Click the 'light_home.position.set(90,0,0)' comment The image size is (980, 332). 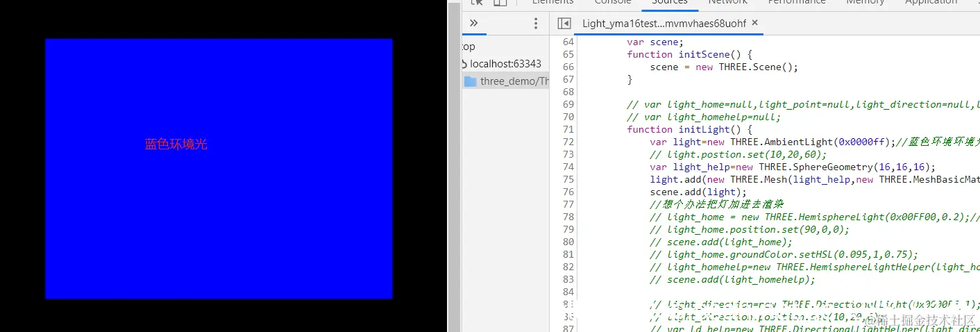point(750,229)
